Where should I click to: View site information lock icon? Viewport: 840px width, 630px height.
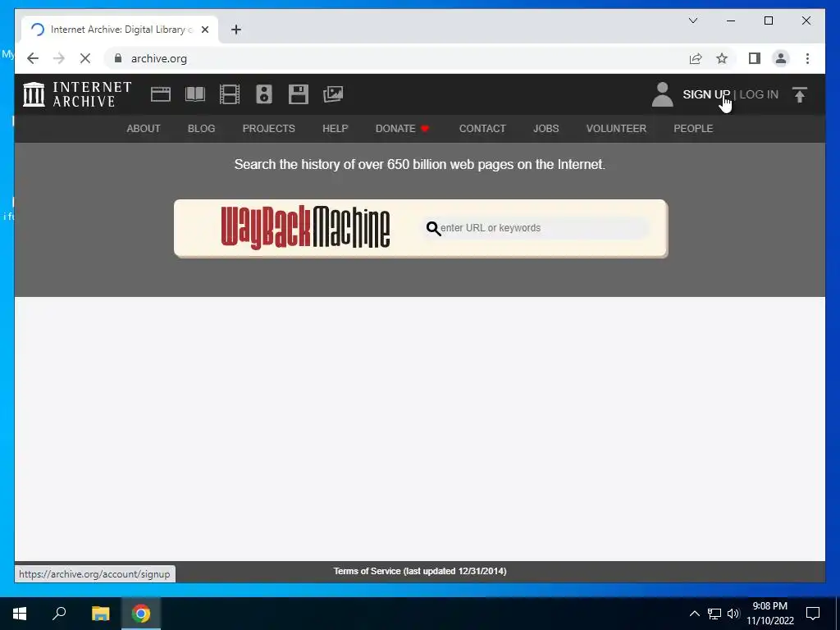click(x=118, y=58)
